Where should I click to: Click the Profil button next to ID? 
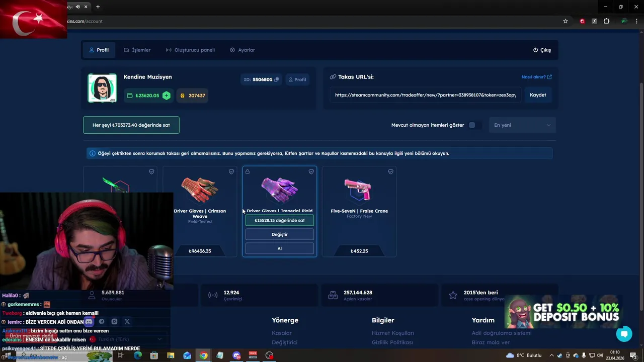click(297, 79)
